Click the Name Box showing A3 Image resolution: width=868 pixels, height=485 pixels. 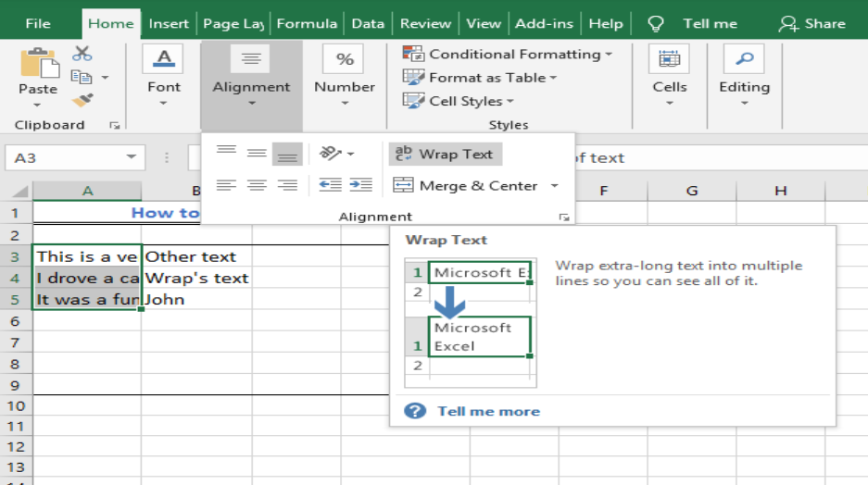tap(75, 157)
